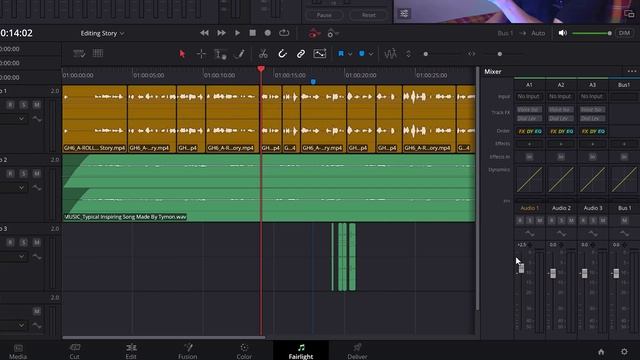
Task: Start playback with the Play button
Action: (237, 33)
